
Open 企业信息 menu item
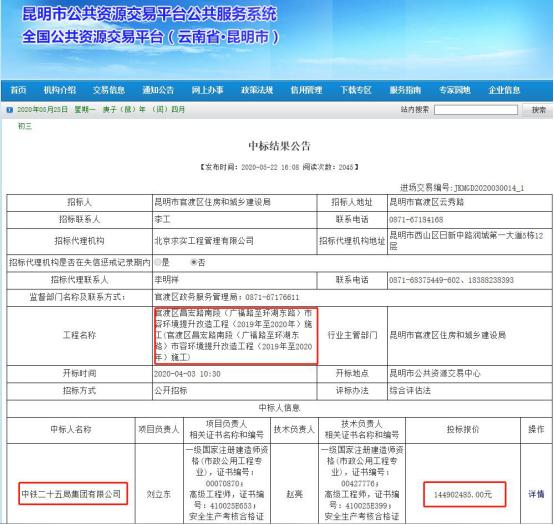click(504, 90)
